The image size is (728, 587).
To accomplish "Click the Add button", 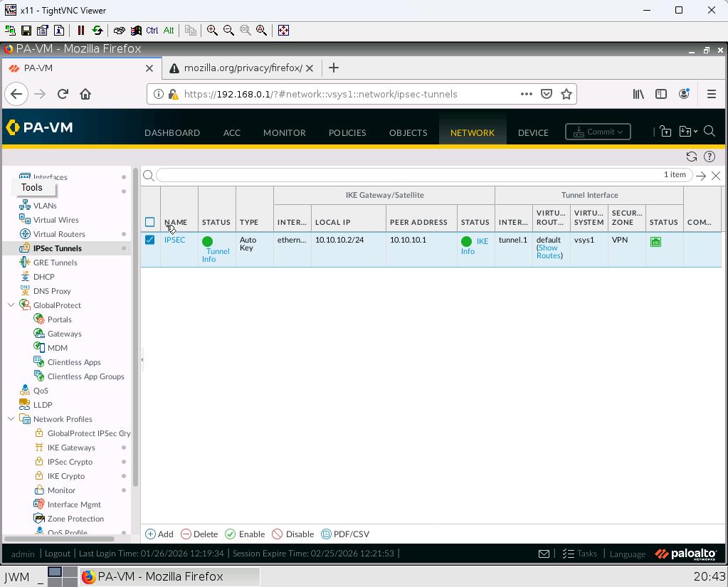I will pos(159,534).
